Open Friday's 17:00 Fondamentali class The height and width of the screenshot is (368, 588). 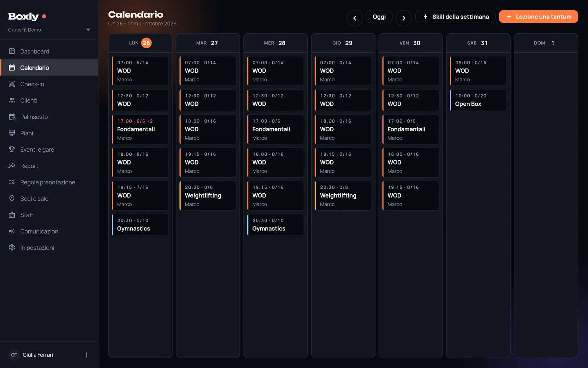tap(411, 129)
